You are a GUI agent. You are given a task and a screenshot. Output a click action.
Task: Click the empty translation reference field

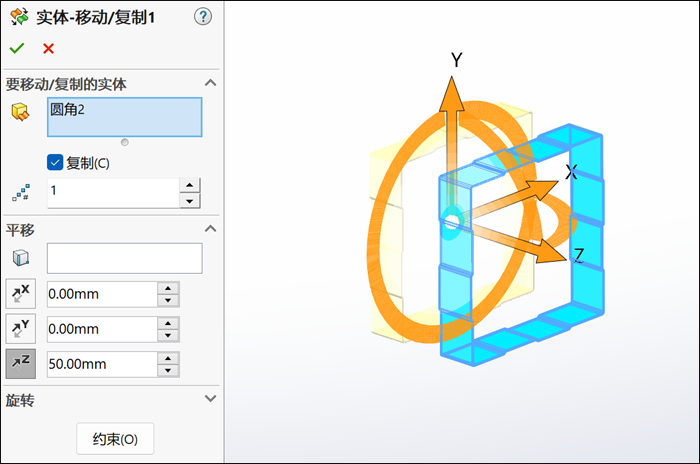tap(125, 258)
